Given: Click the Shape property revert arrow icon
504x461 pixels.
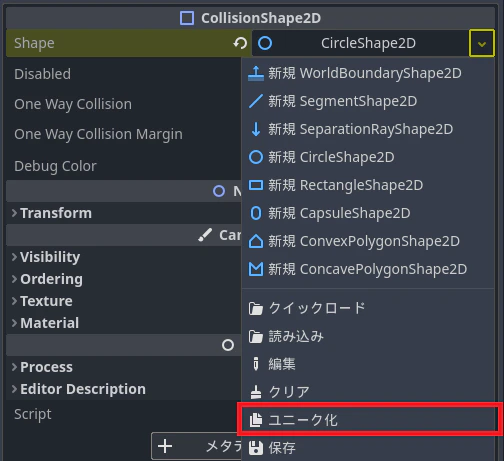Looking at the screenshot, I should point(240,43).
